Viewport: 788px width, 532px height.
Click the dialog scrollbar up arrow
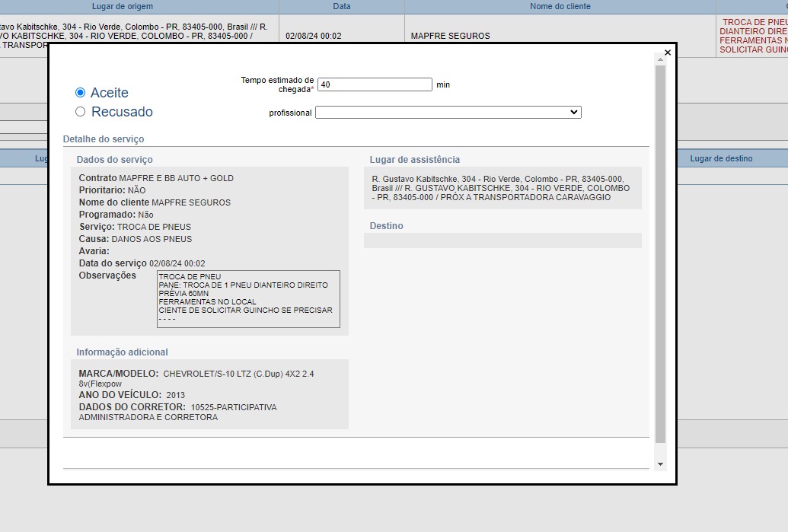[660, 59]
